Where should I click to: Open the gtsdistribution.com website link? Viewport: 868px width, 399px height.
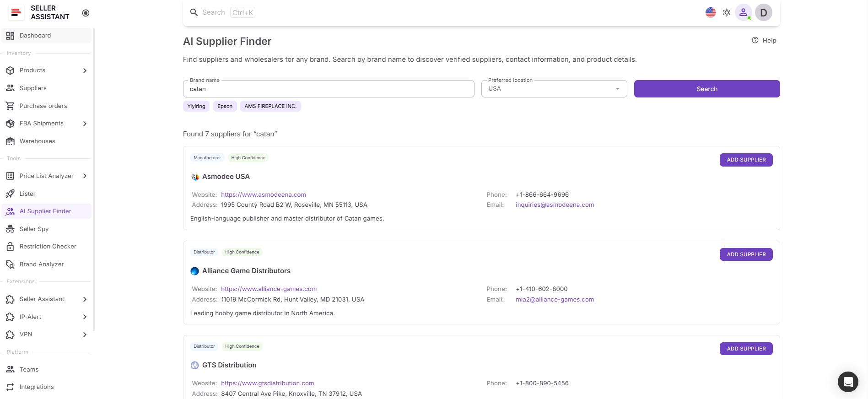tap(267, 383)
